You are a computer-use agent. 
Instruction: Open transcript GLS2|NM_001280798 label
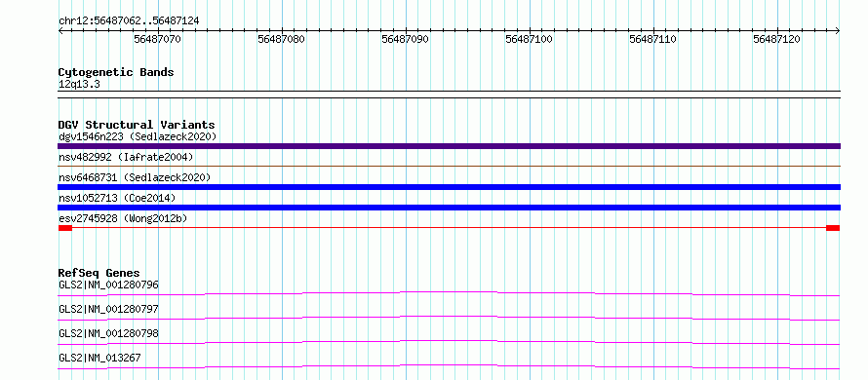tap(108, 333)
